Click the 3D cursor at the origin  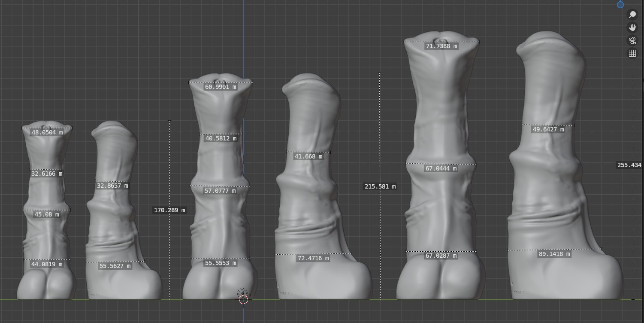tap(243, 299)
